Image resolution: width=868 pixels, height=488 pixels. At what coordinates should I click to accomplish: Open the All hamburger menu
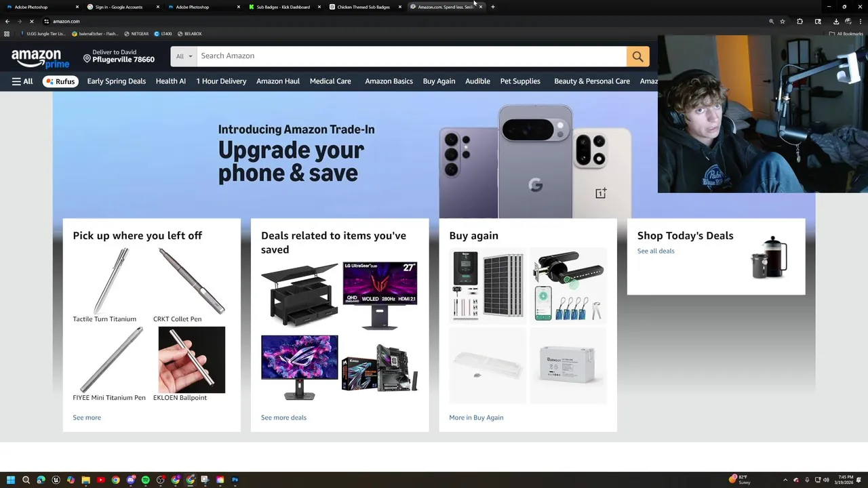point(22,81)
